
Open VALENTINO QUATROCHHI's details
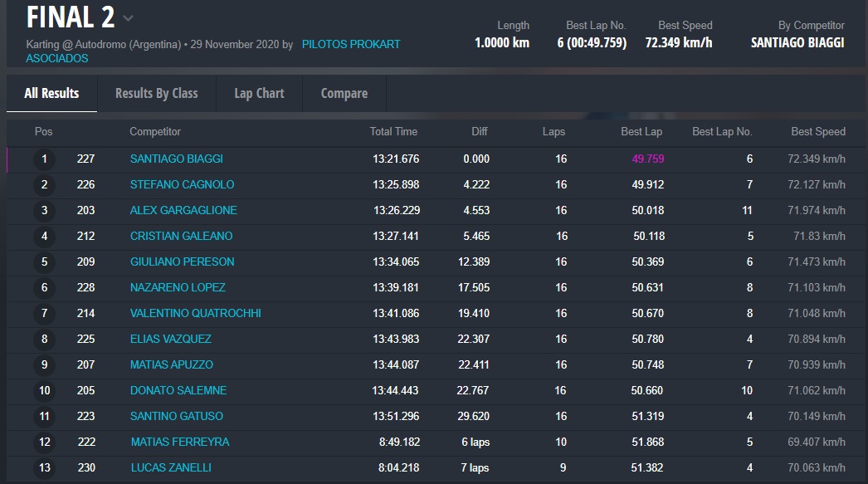point(195,313)
